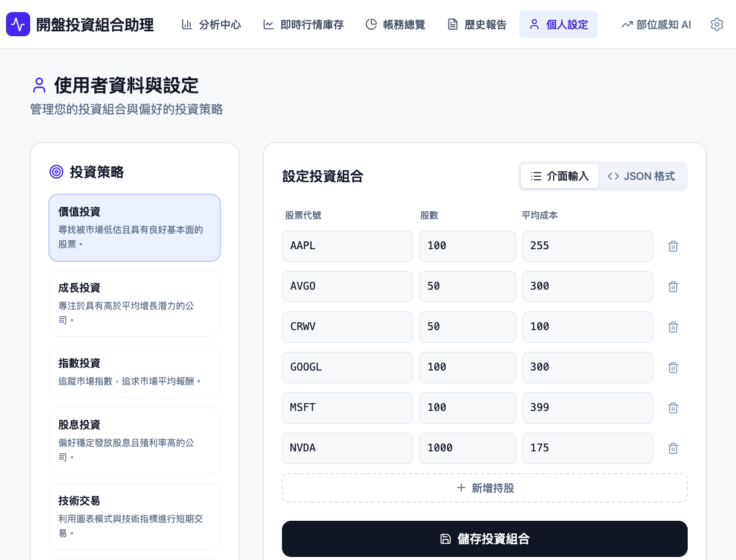Open the 部位感知 AI section

[x=656, y=25]
